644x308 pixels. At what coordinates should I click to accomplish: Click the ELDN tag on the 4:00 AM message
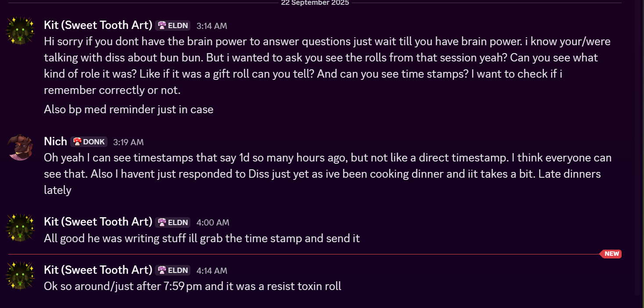pos(173,222)
